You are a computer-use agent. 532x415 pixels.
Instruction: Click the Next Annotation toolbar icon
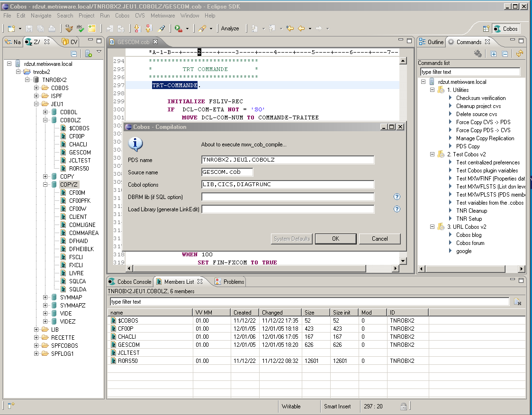[254, 29]
